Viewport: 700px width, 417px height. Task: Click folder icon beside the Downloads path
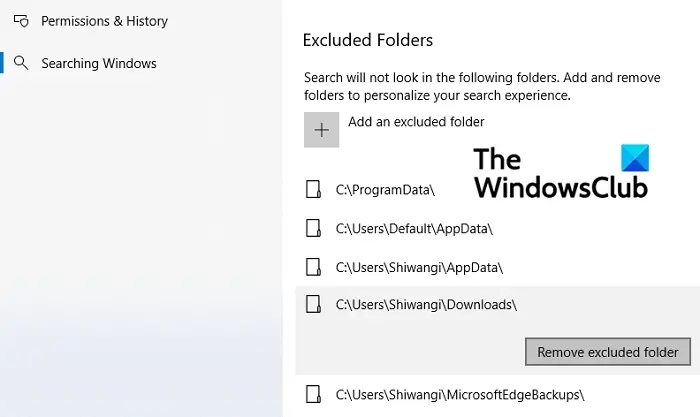point(313,304)
